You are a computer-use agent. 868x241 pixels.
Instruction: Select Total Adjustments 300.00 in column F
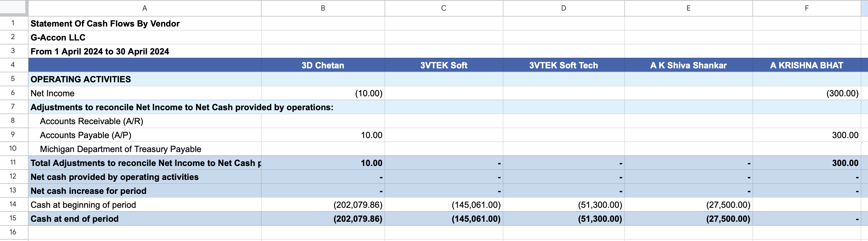tap(807, 163)
